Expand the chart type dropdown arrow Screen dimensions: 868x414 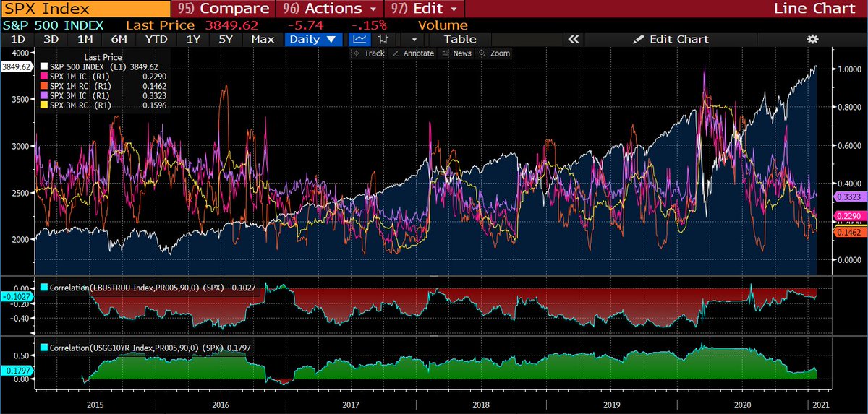pos(414,39)
